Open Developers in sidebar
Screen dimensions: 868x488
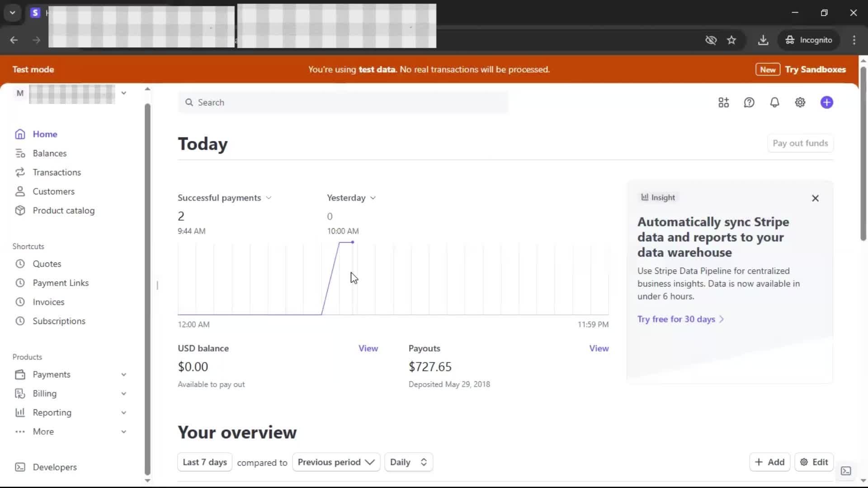[x=55, y=467]
